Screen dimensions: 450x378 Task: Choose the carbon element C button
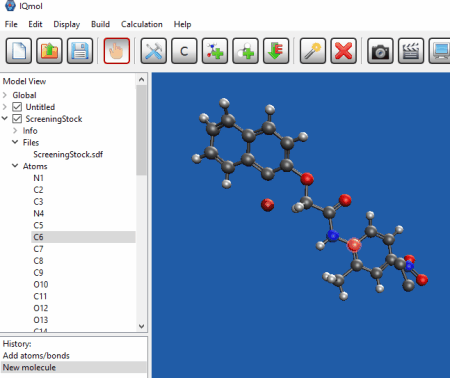(x=184, y=51)
